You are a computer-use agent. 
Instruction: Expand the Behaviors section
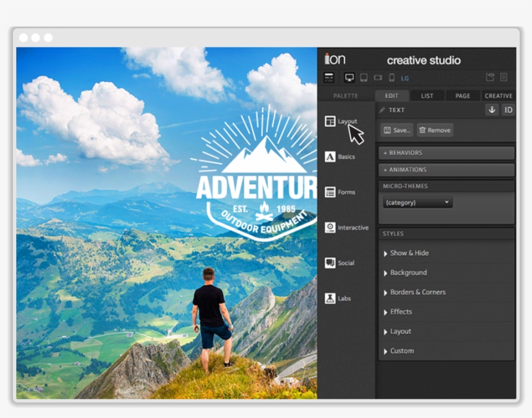(446, 153)
